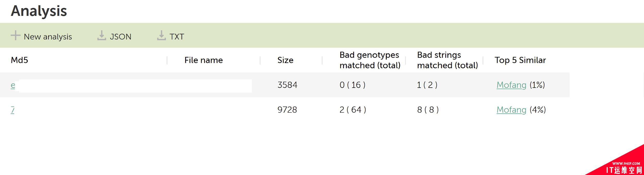Image resolution: width=644 pixels, height=175 pixels.
Task: Open the Md5 link starting with '7'
Action: (12, 110)
